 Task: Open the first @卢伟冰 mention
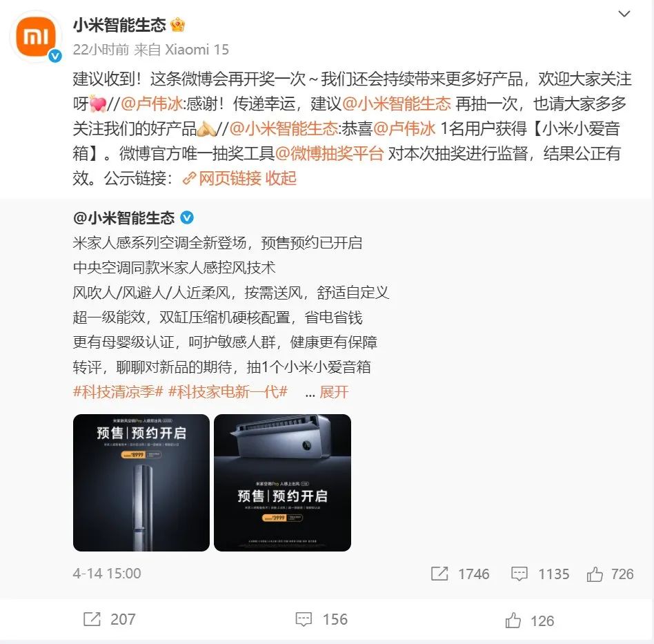tap(152, 104)
